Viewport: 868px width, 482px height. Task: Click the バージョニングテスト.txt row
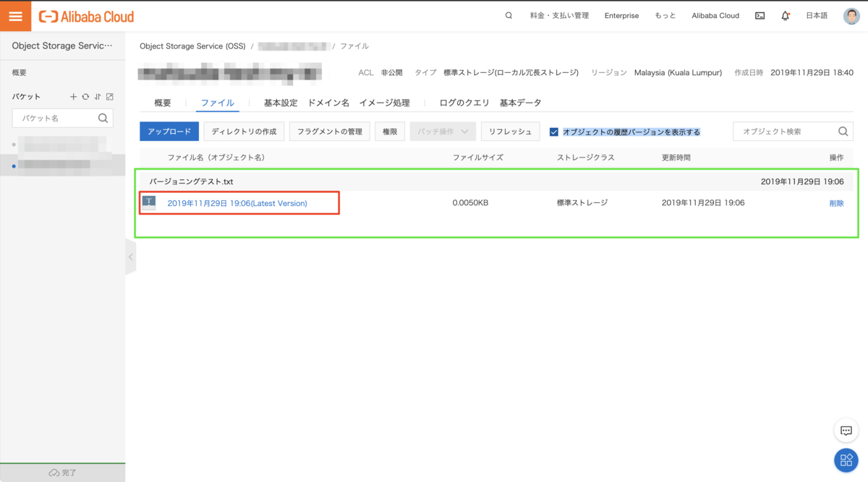pos(496,181)
